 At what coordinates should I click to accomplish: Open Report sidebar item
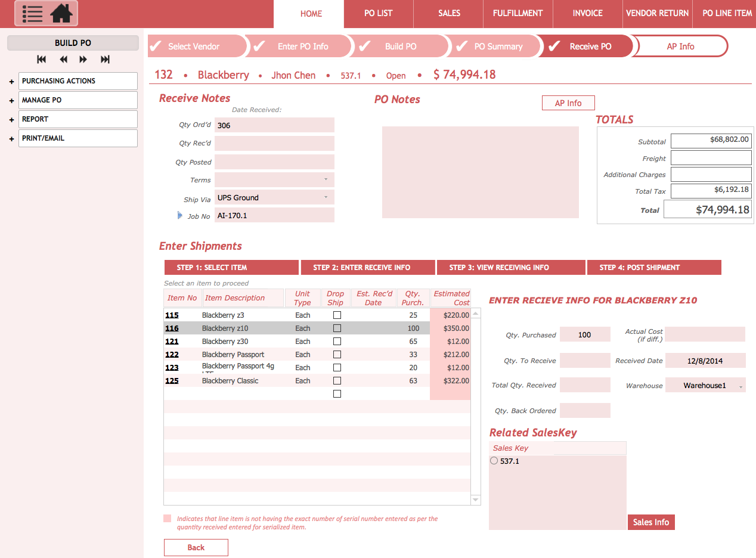pyautogui.click(x=78, y=119)
